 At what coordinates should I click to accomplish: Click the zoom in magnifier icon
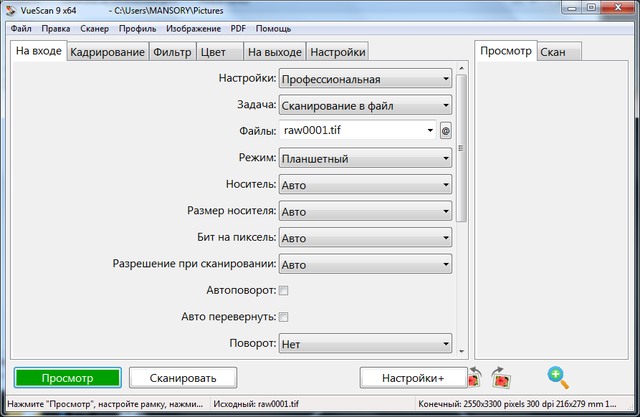(557, 377)
